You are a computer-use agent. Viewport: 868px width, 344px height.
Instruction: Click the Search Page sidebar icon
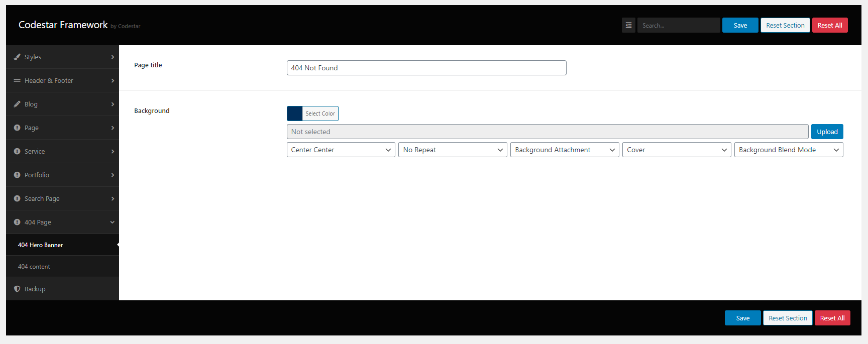point(17,198)
